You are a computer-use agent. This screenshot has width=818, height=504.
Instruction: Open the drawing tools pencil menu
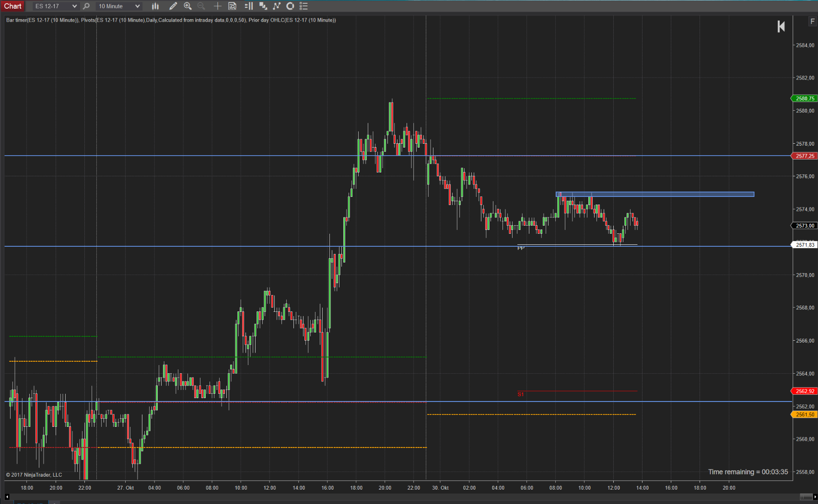pos(173,6)
